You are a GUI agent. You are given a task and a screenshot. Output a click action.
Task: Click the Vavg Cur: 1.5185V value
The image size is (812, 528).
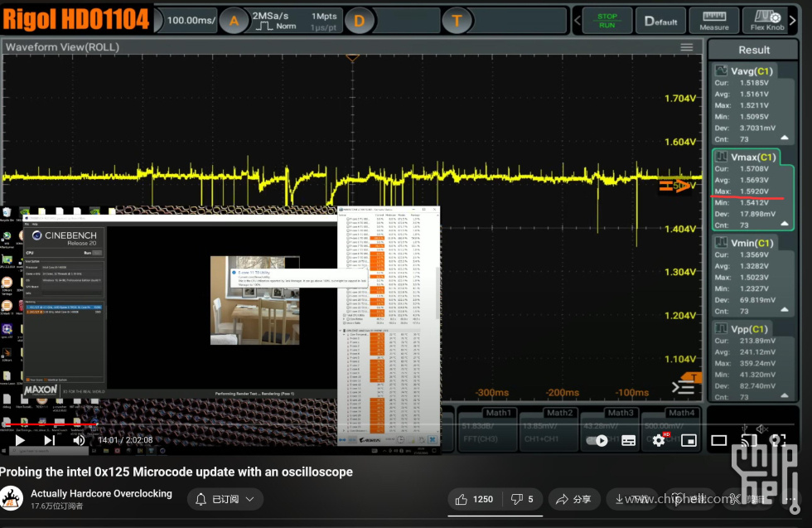[x=742, y=82]
